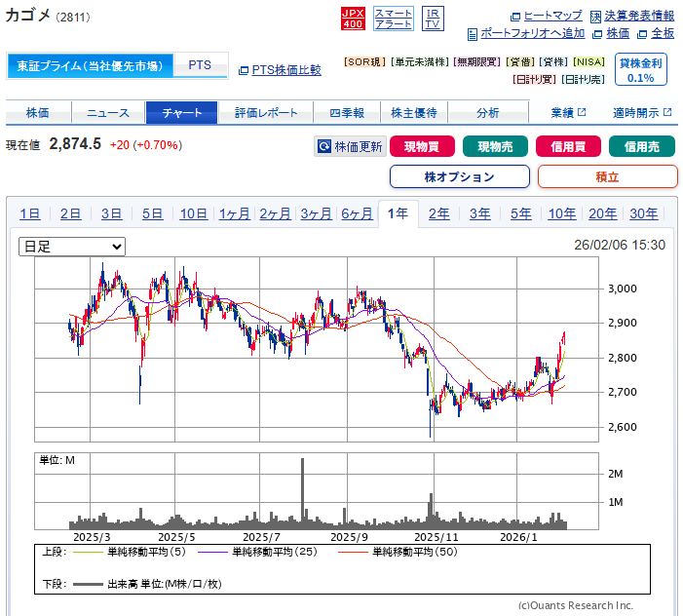Select the 5年 chart range
Screen dimensions: 683x616
point(521,213)
